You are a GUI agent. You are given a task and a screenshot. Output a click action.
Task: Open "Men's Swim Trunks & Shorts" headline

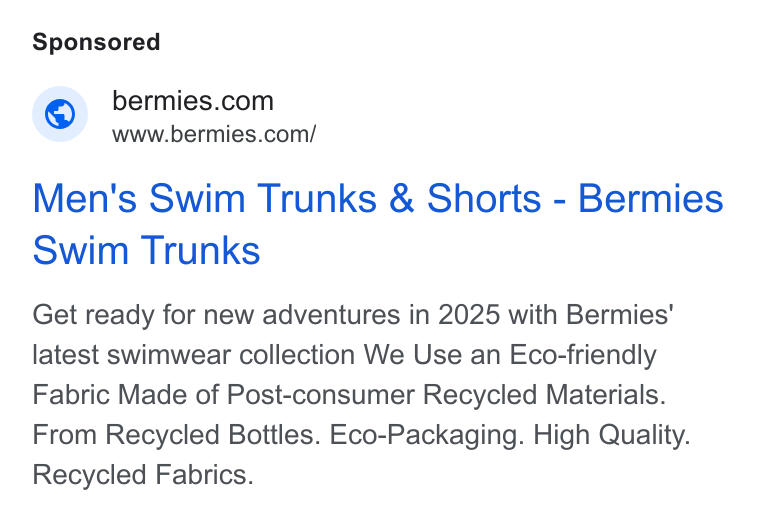[x=287, y=198]
